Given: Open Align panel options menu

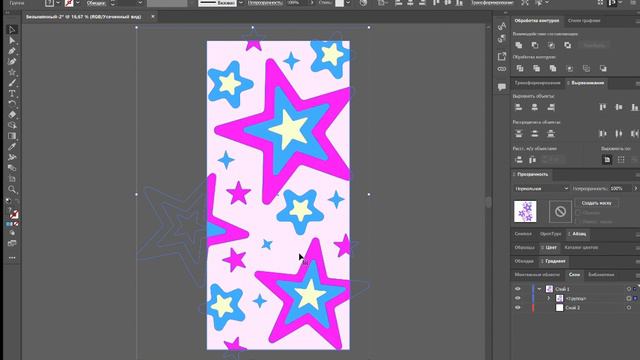Looking at the screenshot, I should 637,83.
